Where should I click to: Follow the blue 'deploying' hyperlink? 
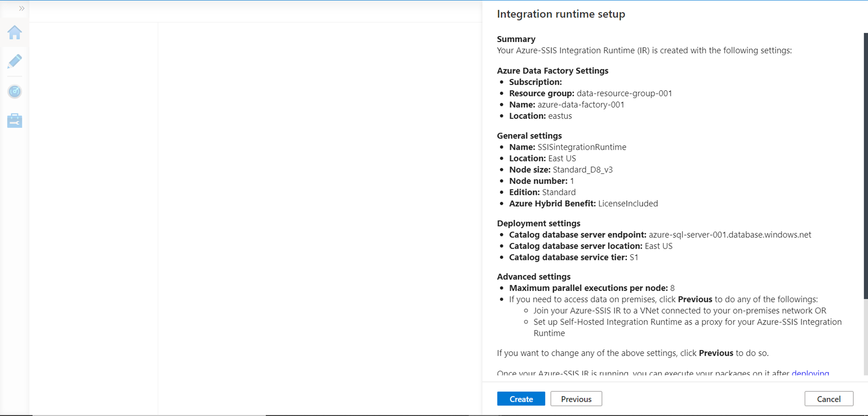click(810, 373)
